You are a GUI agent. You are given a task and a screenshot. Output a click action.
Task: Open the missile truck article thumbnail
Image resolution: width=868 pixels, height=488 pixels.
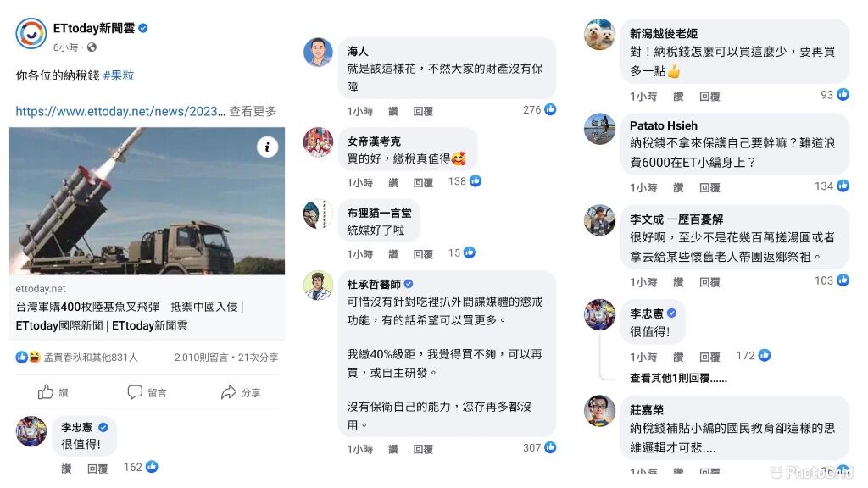pos(147,202)
